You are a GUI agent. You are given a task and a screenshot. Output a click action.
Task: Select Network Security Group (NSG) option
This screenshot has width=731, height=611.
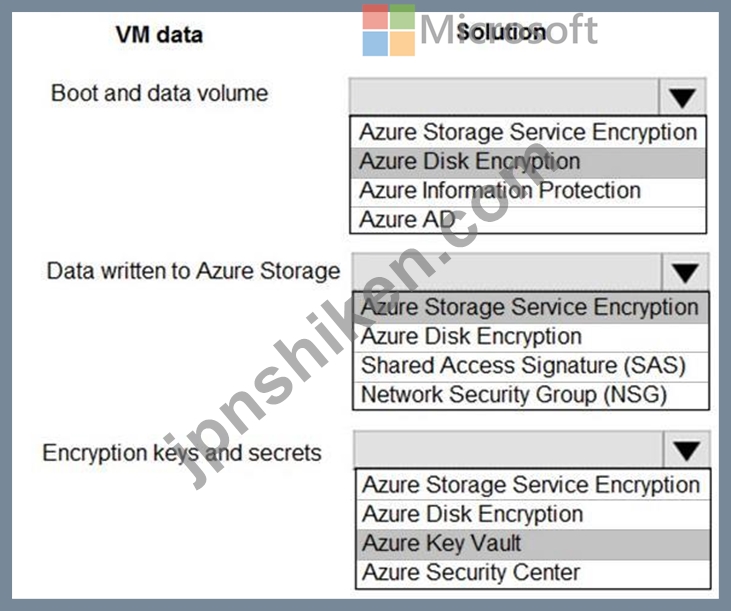(x=531, y=395)
